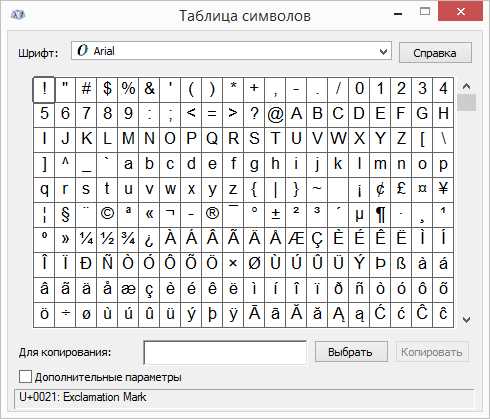Select the capital Ø character
Image resolution: width=490 pixels, height=419 pixels.
tap(254, 265)
